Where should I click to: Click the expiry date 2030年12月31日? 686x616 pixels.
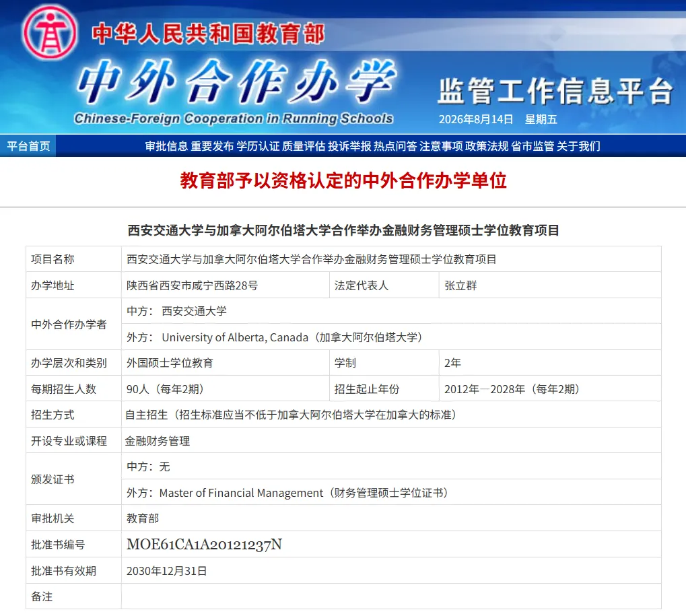[167, 571]
